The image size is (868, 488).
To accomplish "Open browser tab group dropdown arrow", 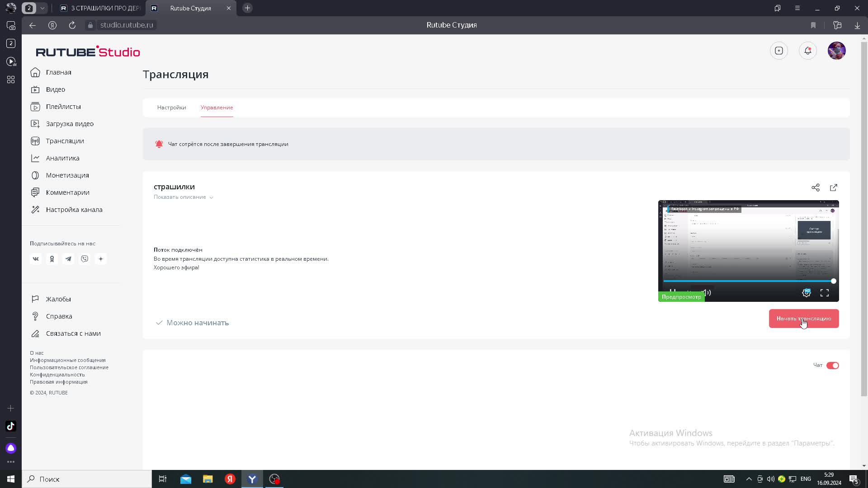I will tap(42, 8).
